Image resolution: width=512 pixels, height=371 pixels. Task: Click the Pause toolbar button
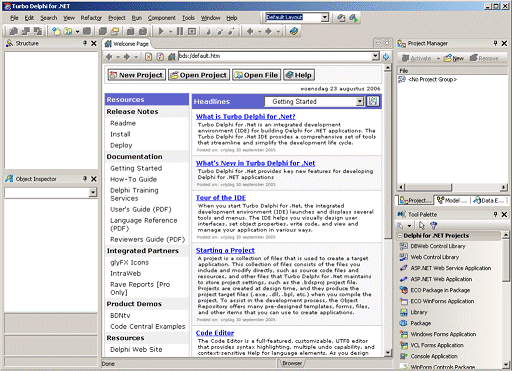(180, 31)
